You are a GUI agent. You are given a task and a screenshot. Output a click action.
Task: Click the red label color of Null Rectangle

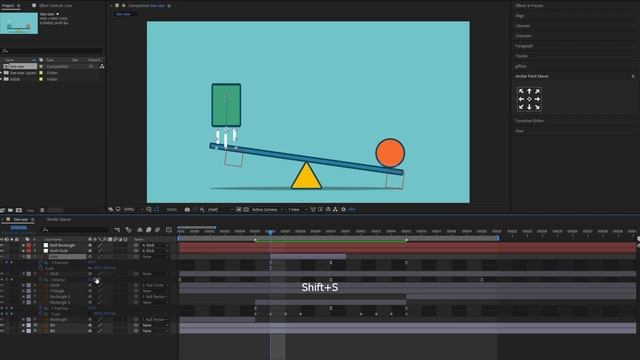click(x=29, y=245)
